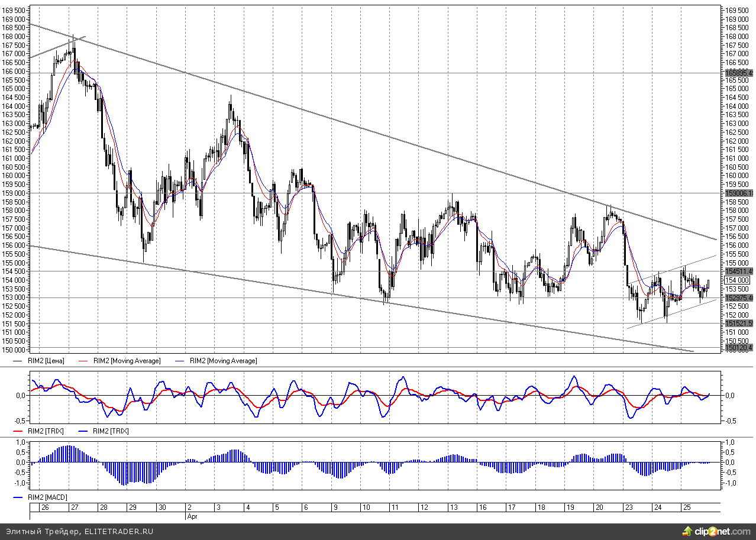Viewport: 756px width, 540px height.
Task: Click the 165895 horizontal level price tag
Action: pyautogui.click(x=738, y=73)
